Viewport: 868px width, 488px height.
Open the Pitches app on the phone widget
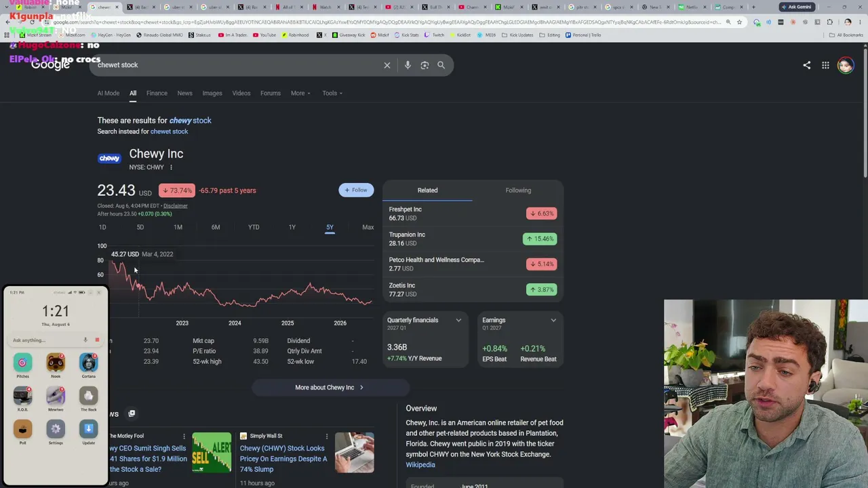(x=22, y=363)
